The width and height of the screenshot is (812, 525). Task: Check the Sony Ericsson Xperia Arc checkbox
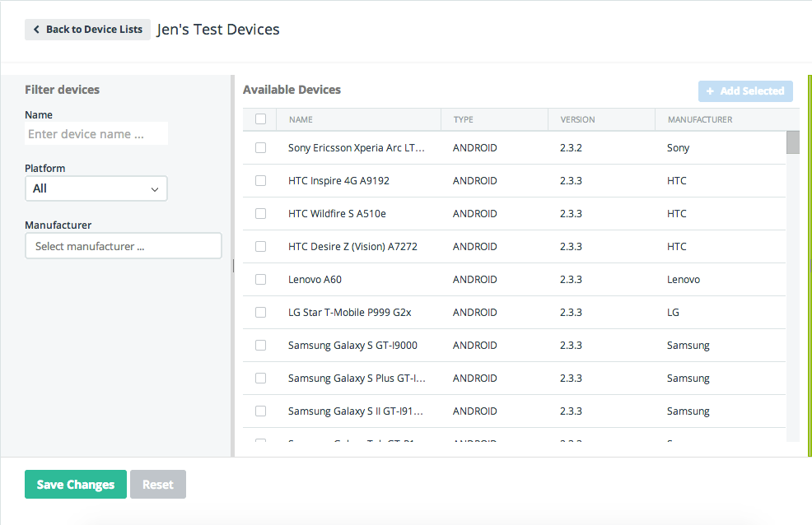coord(261,148)
